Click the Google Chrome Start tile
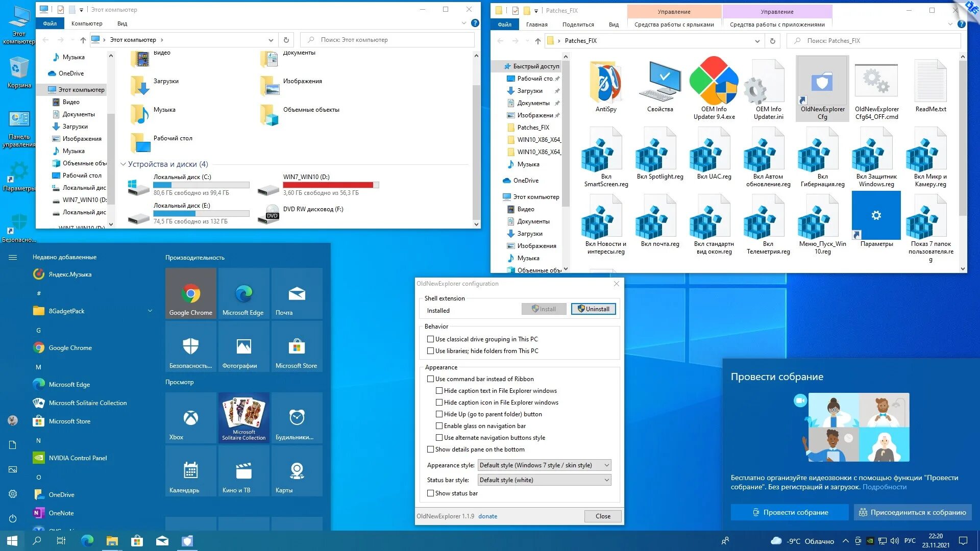 coord(191,294)
